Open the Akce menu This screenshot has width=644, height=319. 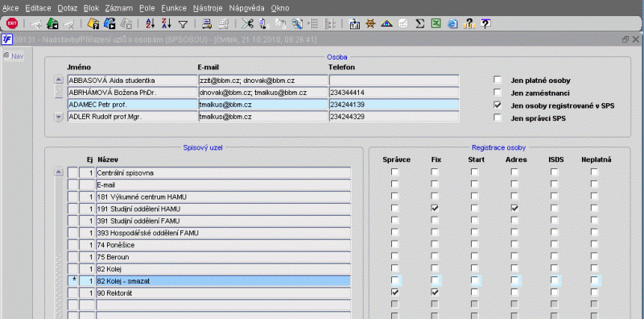[10, 8]
